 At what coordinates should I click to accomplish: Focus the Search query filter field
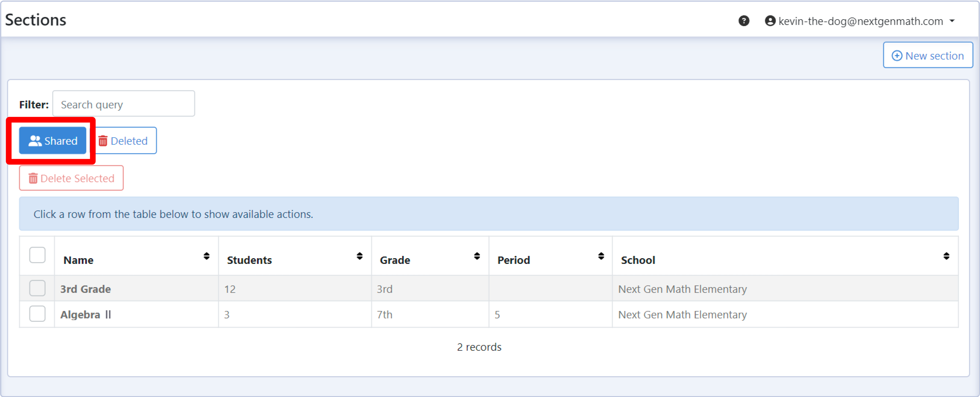(124, 104)
